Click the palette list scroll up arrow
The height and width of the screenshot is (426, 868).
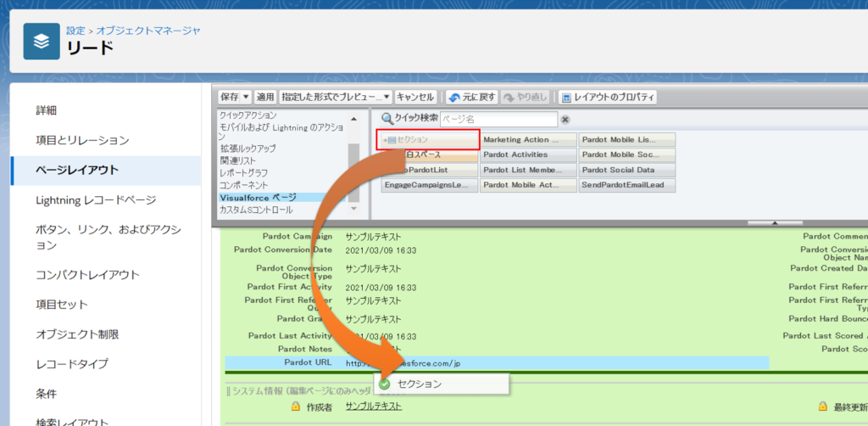click(353, 119)
